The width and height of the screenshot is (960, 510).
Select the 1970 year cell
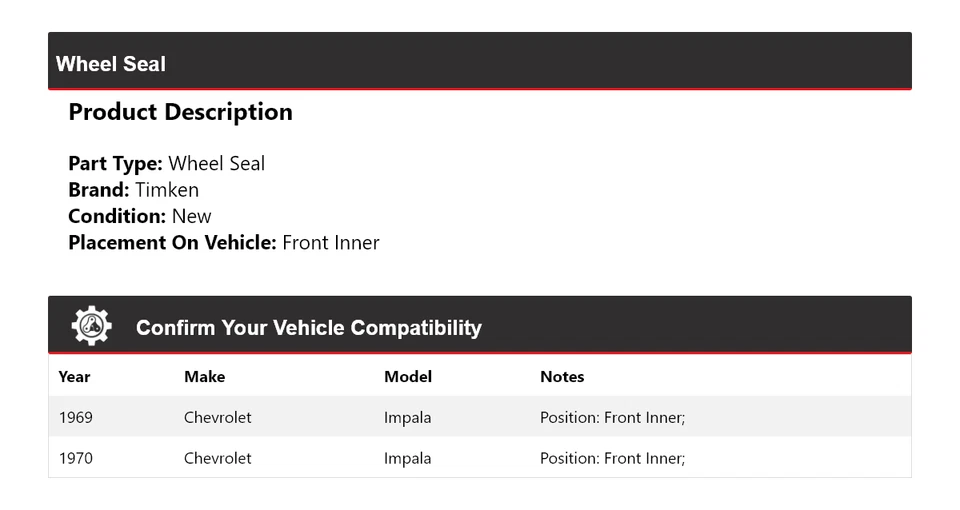[x=75, y=458]
